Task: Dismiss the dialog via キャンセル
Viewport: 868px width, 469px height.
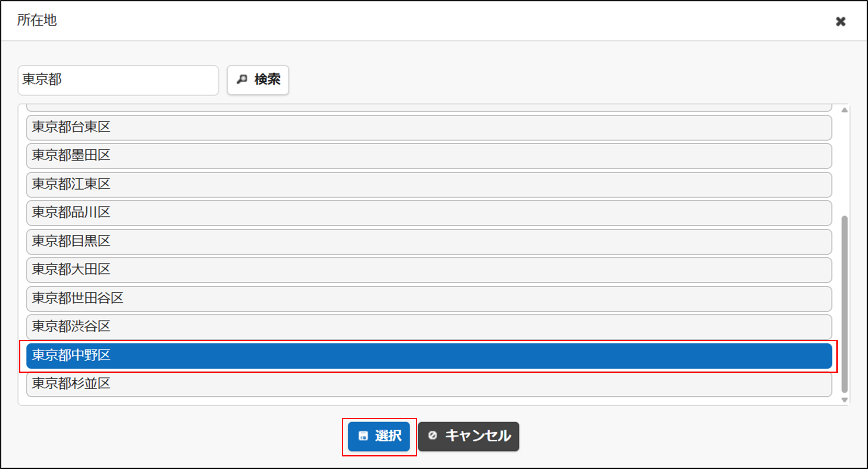Action: tap(469, 437)
